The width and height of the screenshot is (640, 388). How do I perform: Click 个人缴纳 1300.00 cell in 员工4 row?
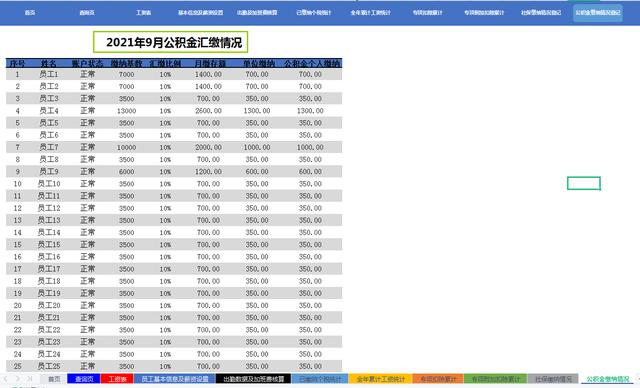(310, 111)
